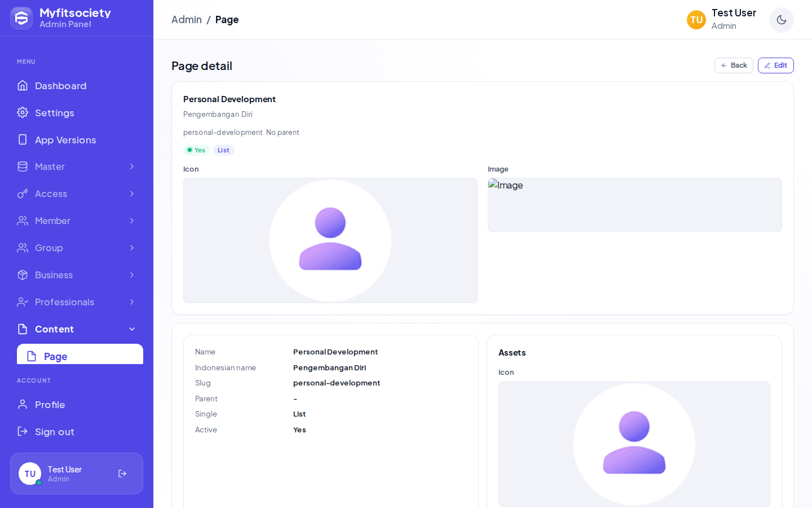
Task: Expand the Member submenu chevron
Action: (132, 221)
